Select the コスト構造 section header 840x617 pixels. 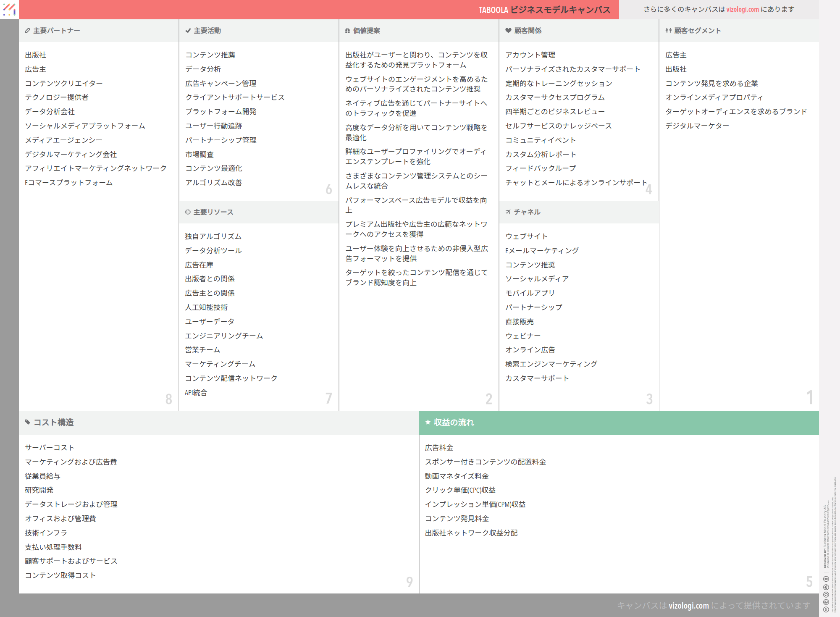[218, 423]
